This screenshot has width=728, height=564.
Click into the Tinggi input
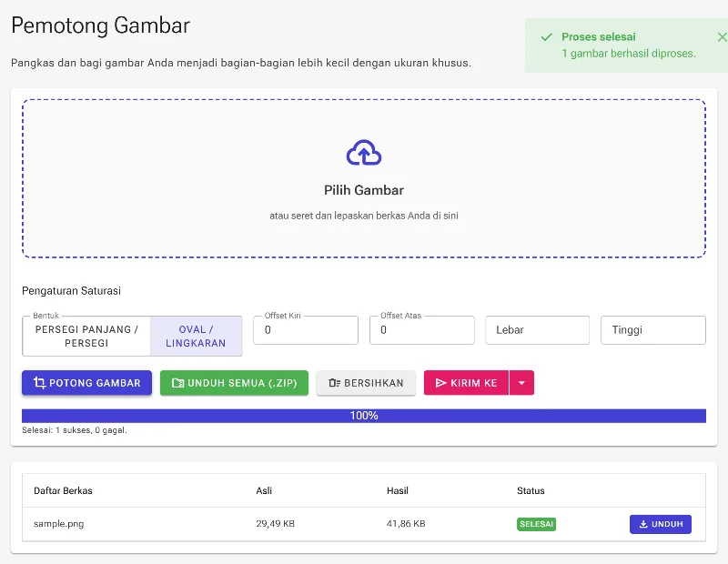(x=653, y=330)
